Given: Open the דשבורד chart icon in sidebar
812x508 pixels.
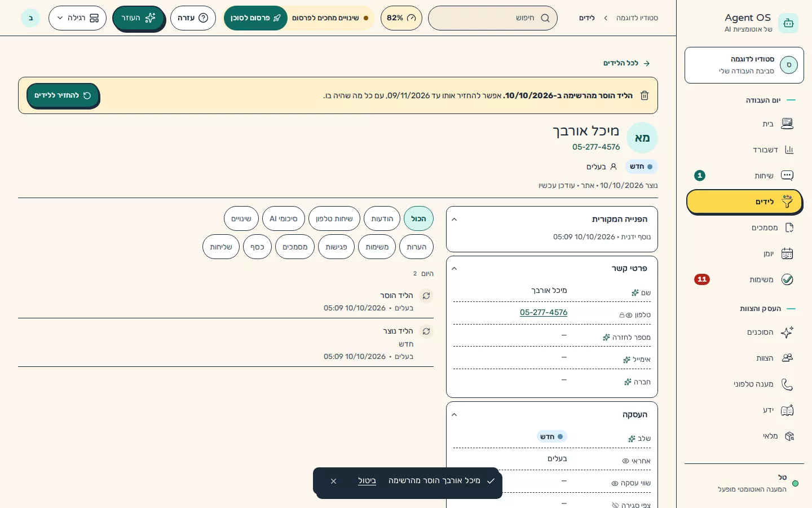Looking at the screenshot, I should pos(789,150).
